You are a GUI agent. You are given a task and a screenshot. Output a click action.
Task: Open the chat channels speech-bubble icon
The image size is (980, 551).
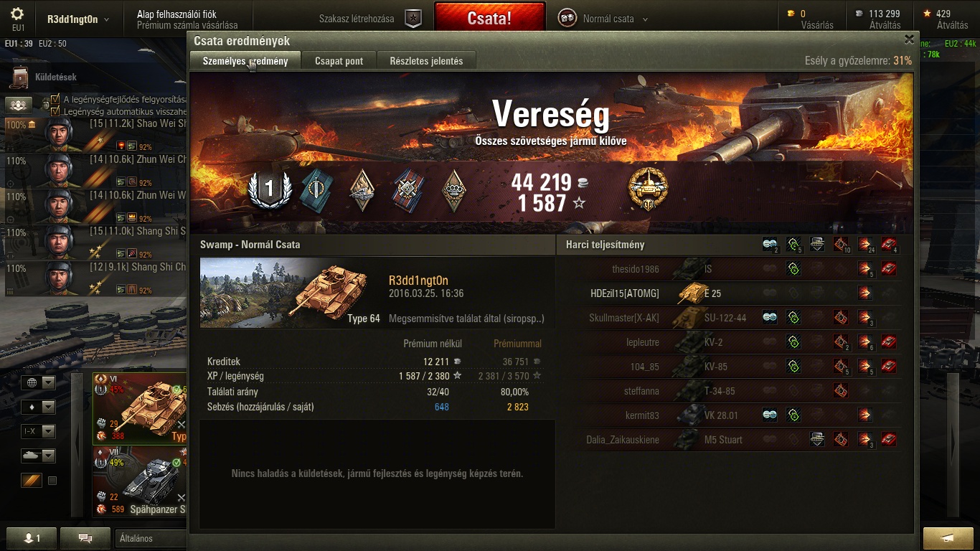click(85, 538)
